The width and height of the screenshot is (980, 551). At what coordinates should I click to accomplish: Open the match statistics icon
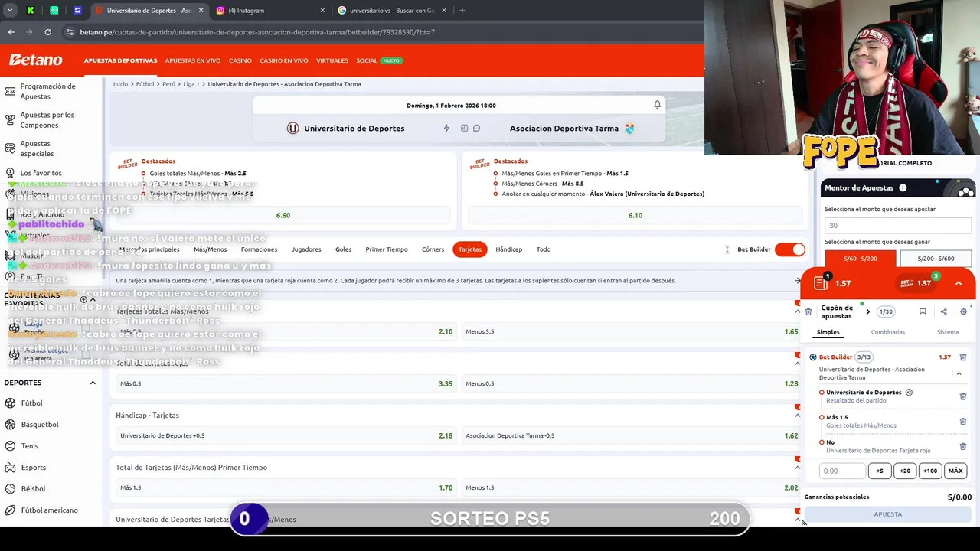[x=464, y=128]
